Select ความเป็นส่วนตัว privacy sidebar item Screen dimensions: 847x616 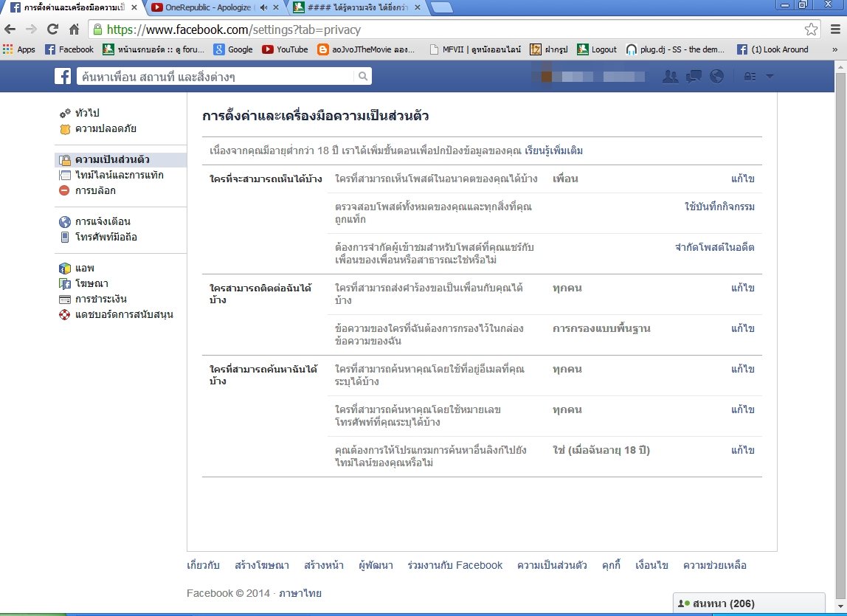120,159
